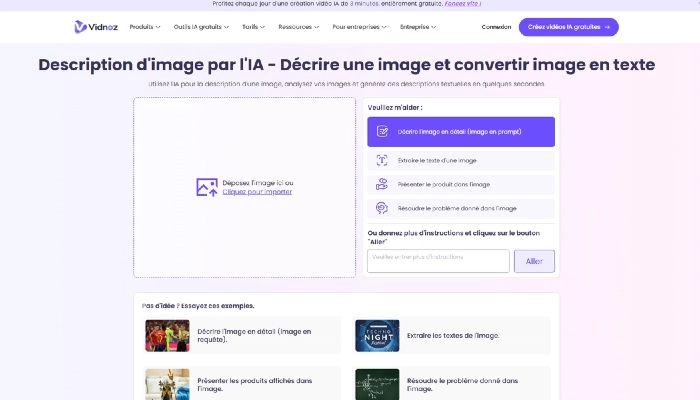The height and width of the screenshot is (400, 700).
Task: Open the Tarifs menu
Action: (253, 27)
